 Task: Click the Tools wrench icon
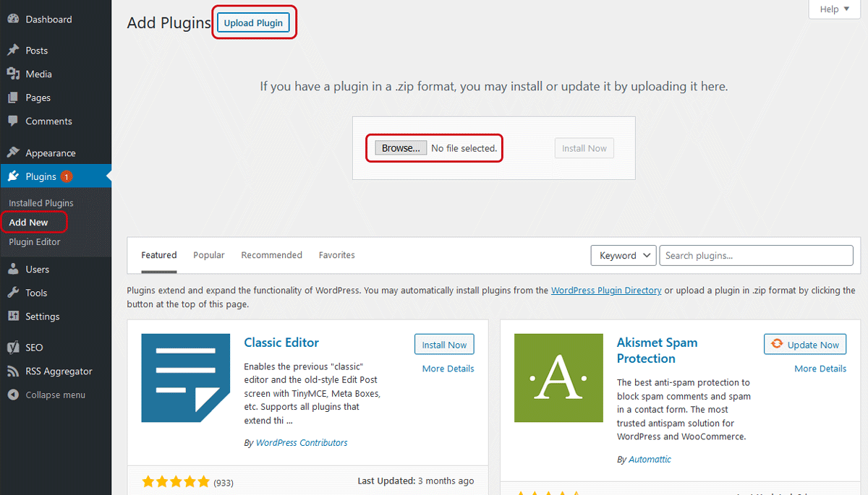coord(13,293)
